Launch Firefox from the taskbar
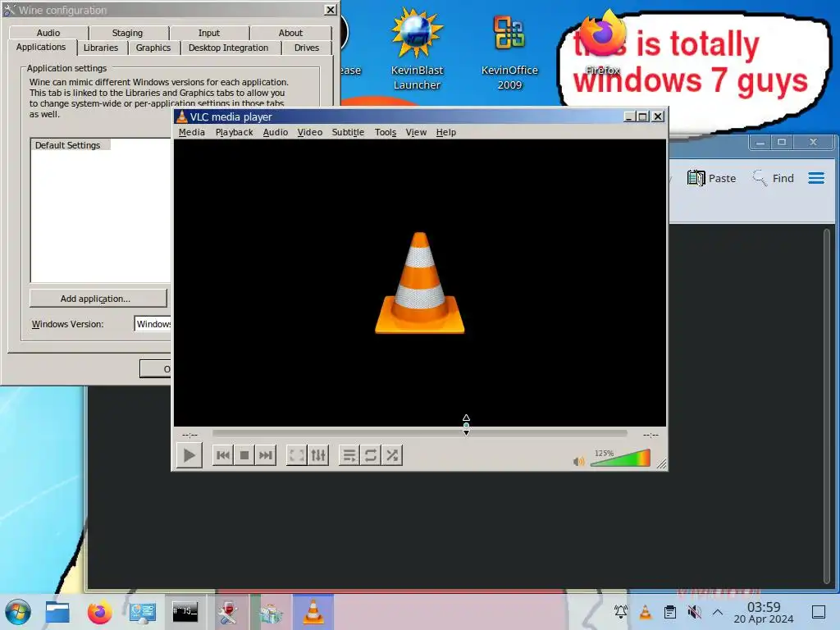 [x=100, y=612]
